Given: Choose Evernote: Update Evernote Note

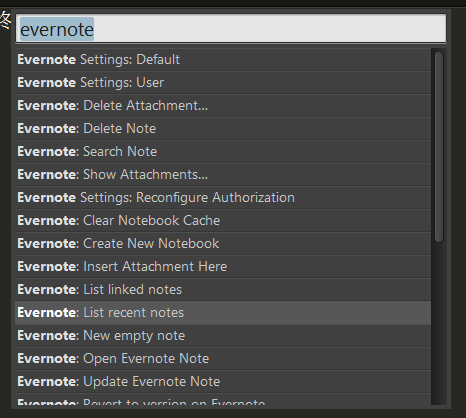Looking at the screenshot, I should point(223,381).
